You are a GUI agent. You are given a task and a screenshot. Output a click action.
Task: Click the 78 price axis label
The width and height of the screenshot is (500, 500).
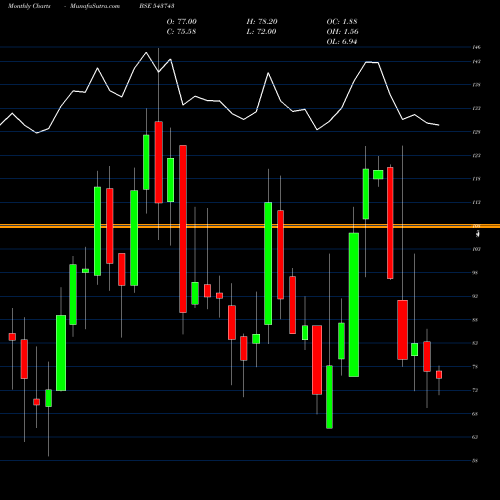pyautogui.click(x=475, y=367)
